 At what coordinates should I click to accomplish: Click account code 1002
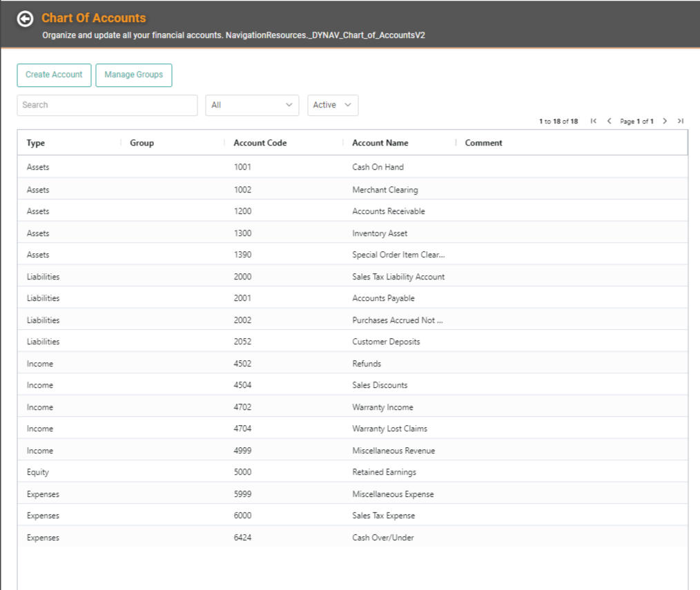(x=242, y=190)
